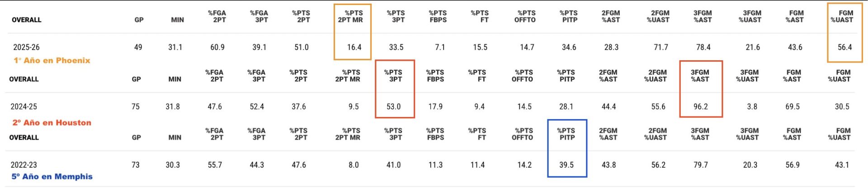868x189 pixels.
Task: Select the 2024-25 season label
Action: (x=24, y=107)
